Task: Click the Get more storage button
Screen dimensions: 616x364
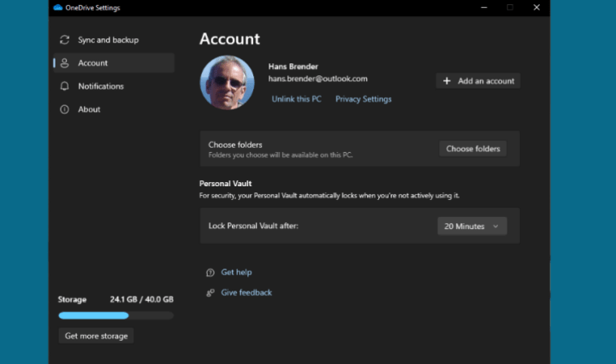Action: (x=96, y=336)
